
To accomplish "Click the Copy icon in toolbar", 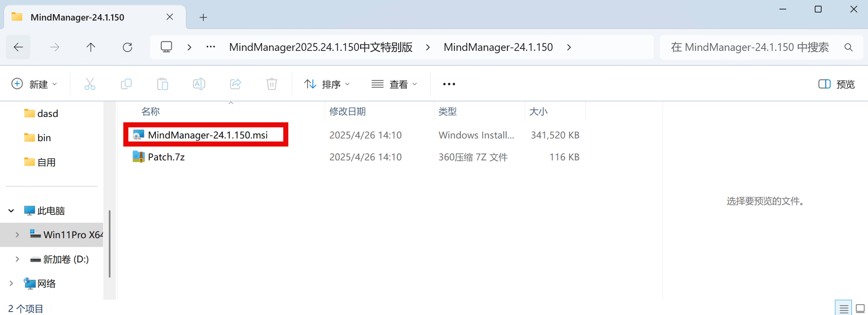I will (x=126, y=84).
